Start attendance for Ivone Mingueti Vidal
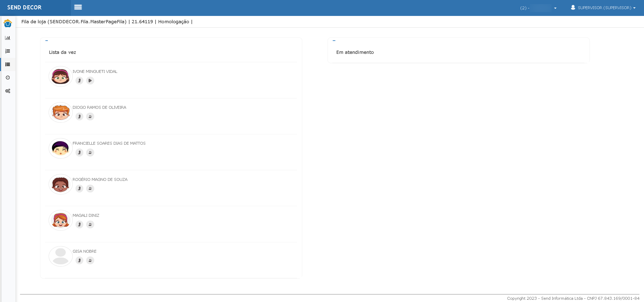 90,81
